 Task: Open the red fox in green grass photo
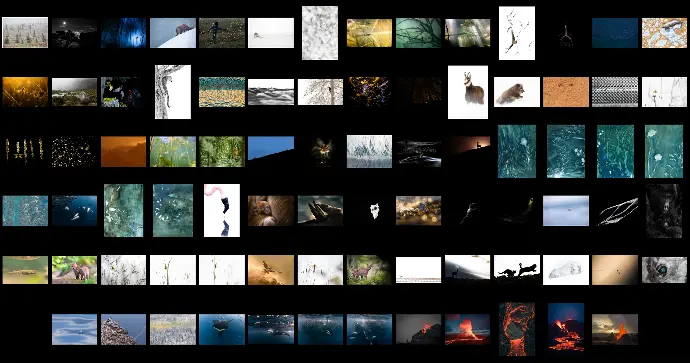[74, 270]
